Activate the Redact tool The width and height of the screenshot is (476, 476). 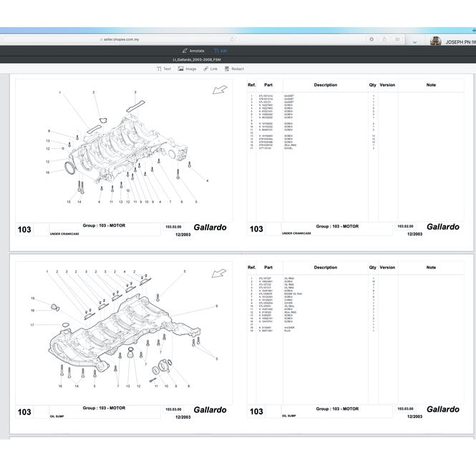(234, 69)
